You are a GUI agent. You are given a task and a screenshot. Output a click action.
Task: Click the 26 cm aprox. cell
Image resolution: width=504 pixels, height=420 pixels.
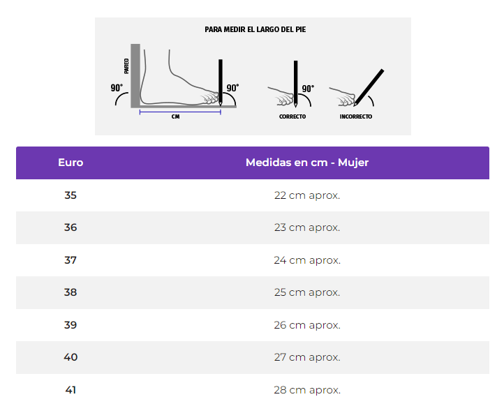[307, 325]
